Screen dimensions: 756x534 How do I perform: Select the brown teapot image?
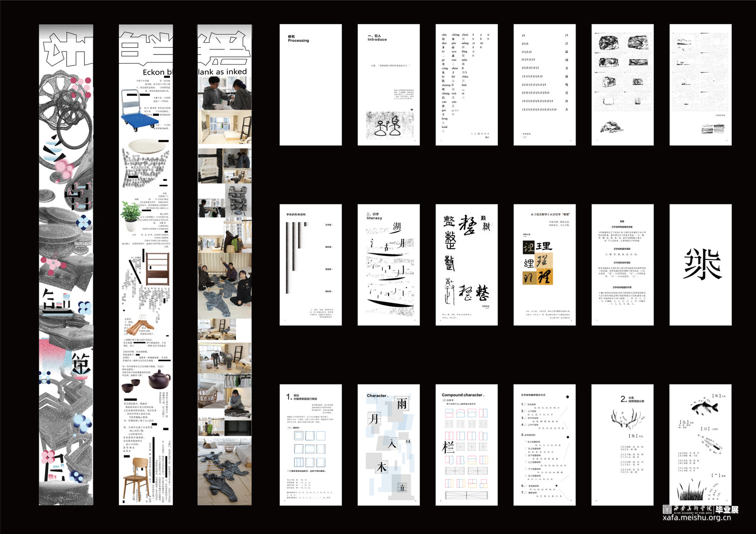159,379
